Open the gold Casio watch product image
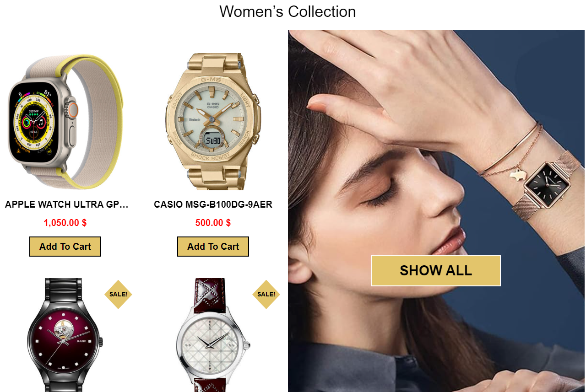This screenshot has height=392, width=586. click(x=213, y=122)
